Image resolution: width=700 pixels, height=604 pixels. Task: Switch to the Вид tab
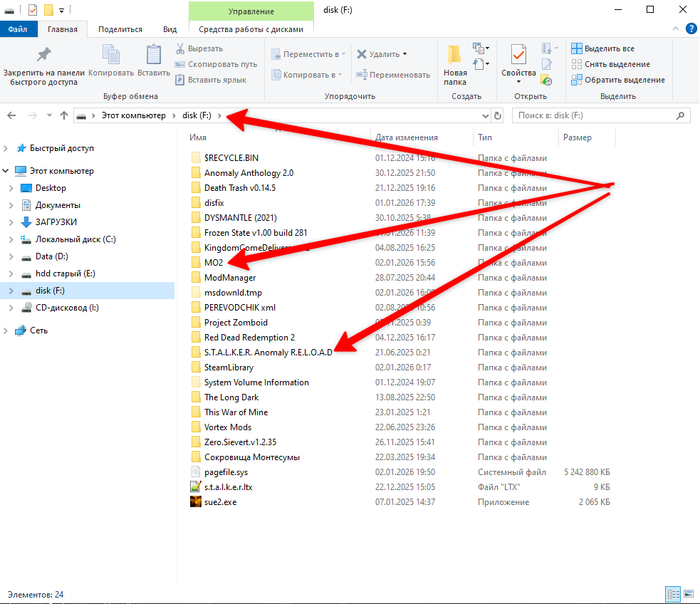tap(169, 29)
